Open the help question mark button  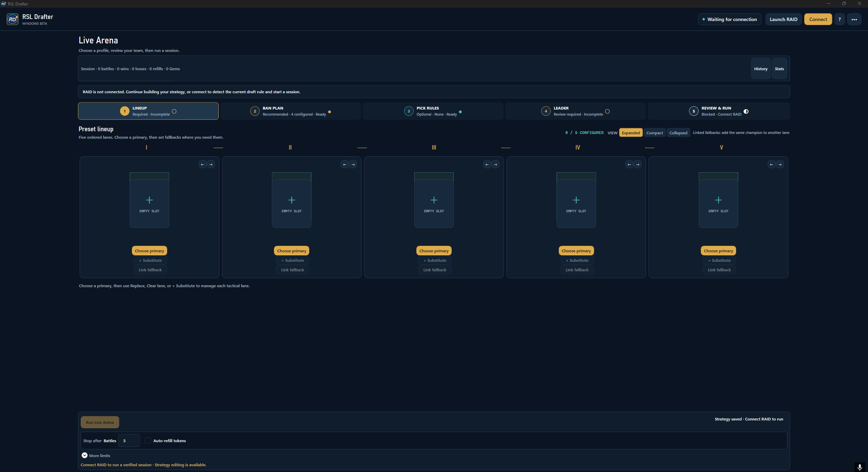(x=840, y=19)
